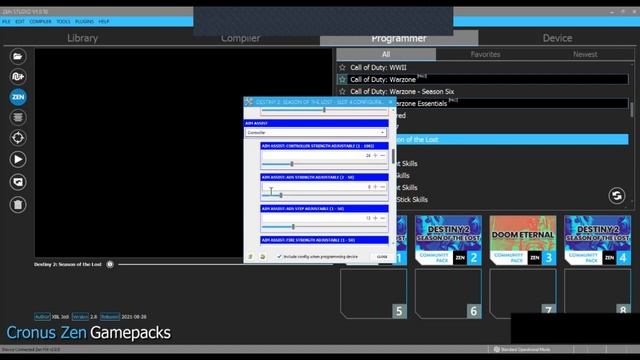Click the Close button in the config dialog
The height and width of the screenshot is (360, 640).
click(x=382, y=257)
